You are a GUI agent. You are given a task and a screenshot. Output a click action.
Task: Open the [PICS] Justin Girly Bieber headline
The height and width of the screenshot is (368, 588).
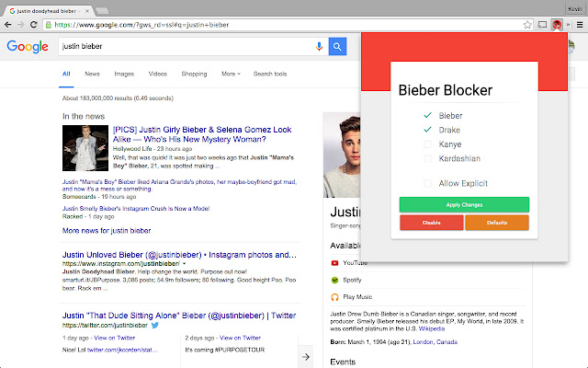(x=202, y=134)
